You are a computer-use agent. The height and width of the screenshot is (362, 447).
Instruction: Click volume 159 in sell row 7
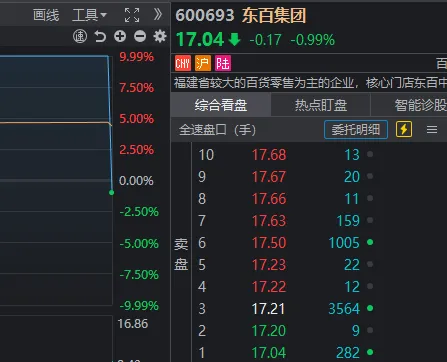pyautogui.click(x=348, y=221)
